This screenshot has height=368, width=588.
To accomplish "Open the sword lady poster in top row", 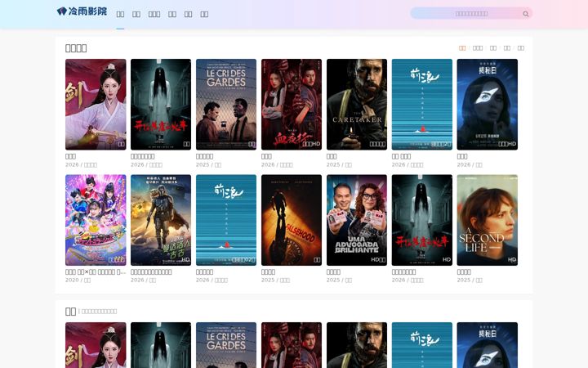I will coord(96,105).
